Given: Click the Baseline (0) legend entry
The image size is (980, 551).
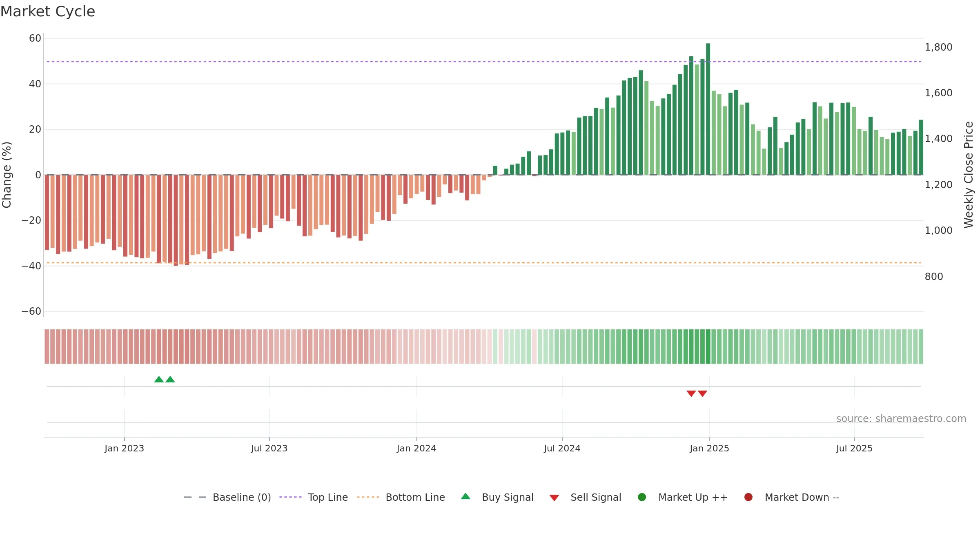Looking at the screenshot, I should (x=227, y=497).
